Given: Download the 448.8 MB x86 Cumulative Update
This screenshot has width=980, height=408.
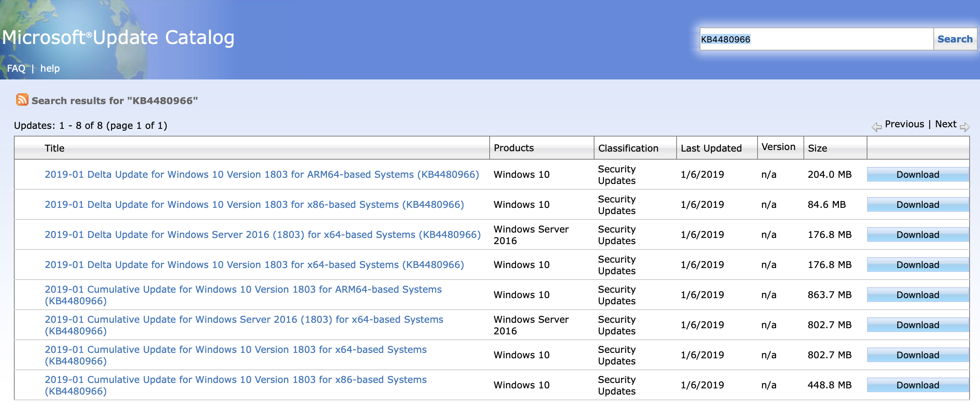Looking at the screenshot, I should pyautogui.click(x=918, y=385).
